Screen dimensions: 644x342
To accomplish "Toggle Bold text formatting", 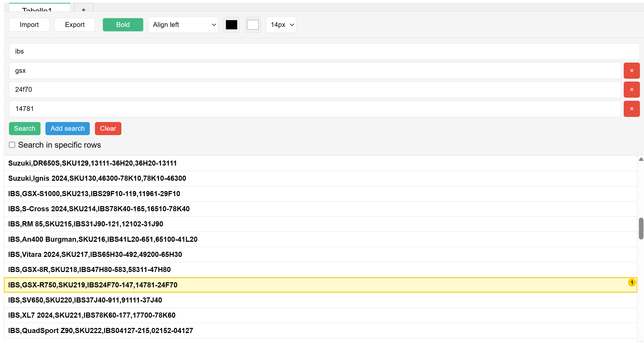I will click(x=123, y=25).
